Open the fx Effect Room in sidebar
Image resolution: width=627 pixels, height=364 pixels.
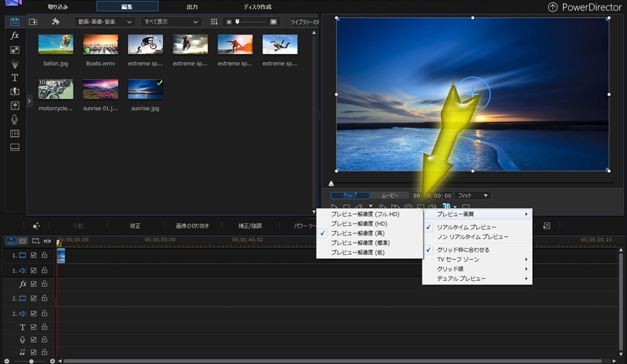[15, 35]
